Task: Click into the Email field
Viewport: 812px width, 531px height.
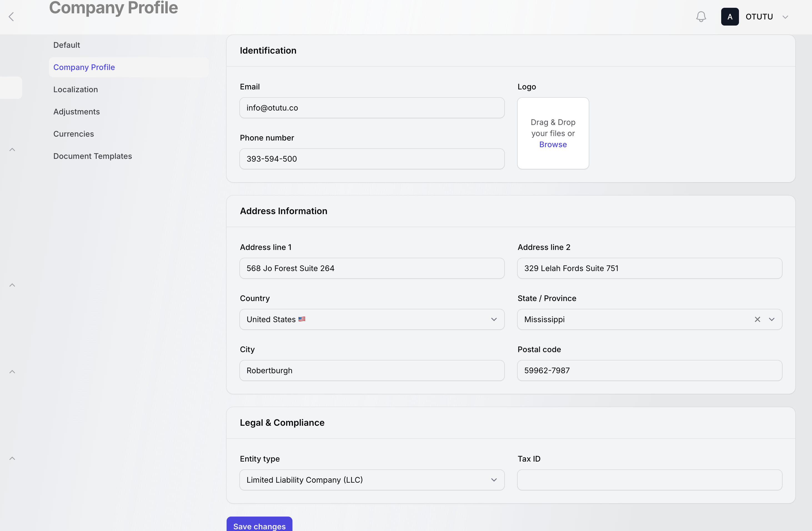Action: tap(372, 108)
